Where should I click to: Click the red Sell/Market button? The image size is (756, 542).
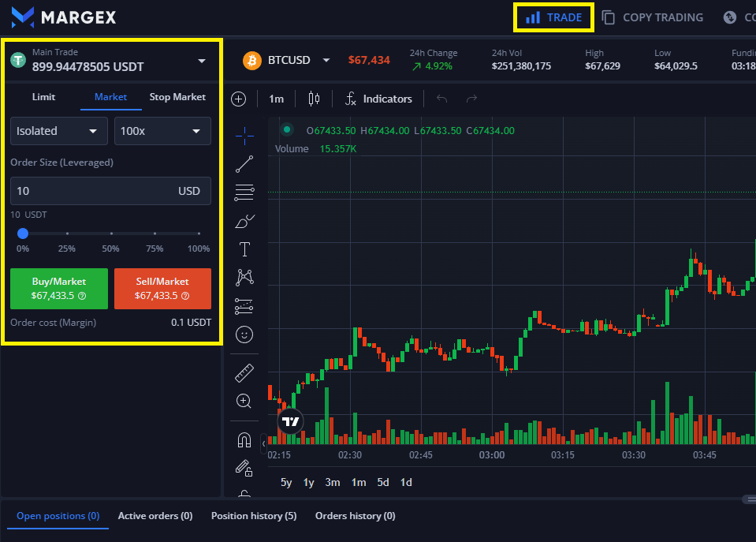(x=162, y=289)
